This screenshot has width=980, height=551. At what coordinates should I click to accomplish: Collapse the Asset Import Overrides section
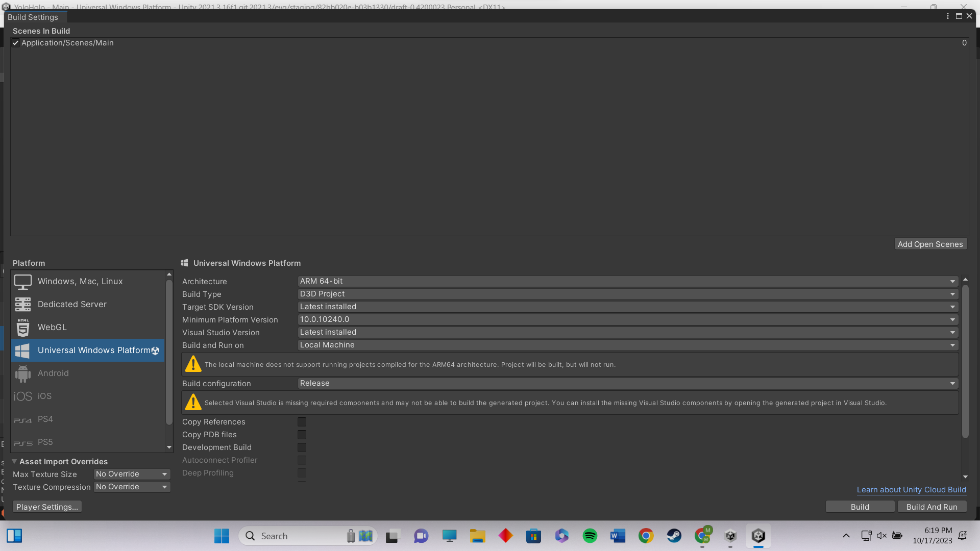[x=14, y=462]
